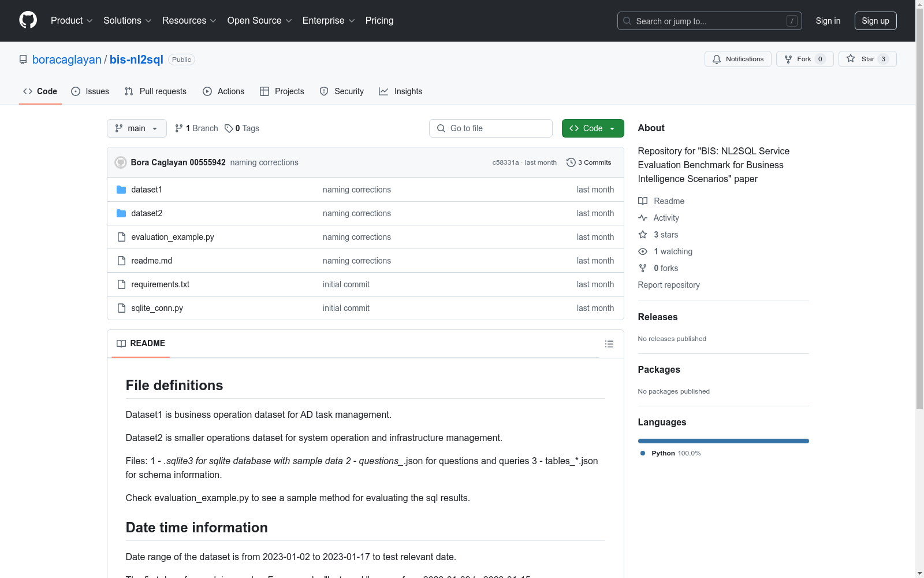Expand the Enterprise menu
This screenshot has width=924, height=578.
coord(329,21)
